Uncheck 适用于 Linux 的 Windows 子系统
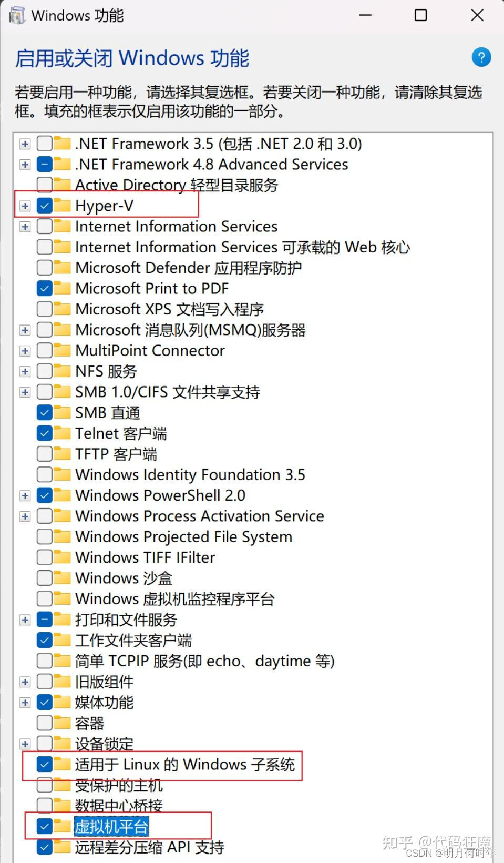The height and width of the screenshot is (863, 504). click(x=45, y=765)
